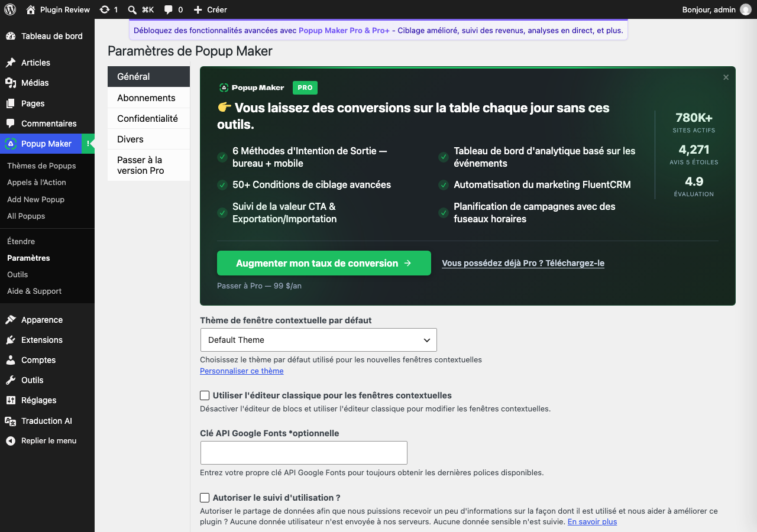757x532 pixels.
Task: Click the Articles menu label
Action: (35, 63)
